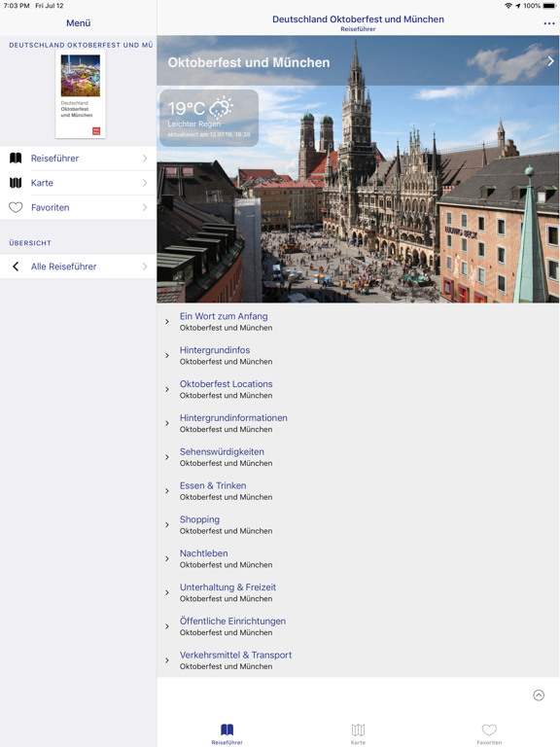Open the Öffentliche Einrichtungen chapter
Image resolution: width=560 pixels, height=747 pixels.
click(358, 626)
